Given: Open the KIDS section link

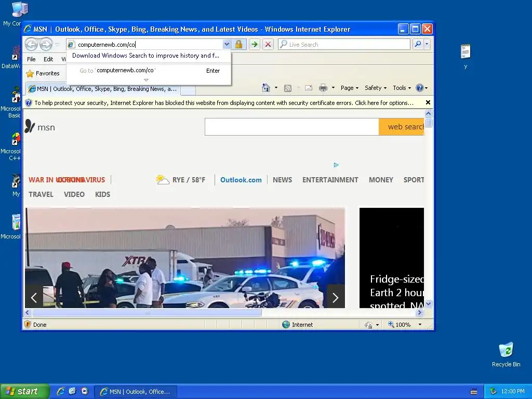Looking at the screenshot, I should pos(102,194).
